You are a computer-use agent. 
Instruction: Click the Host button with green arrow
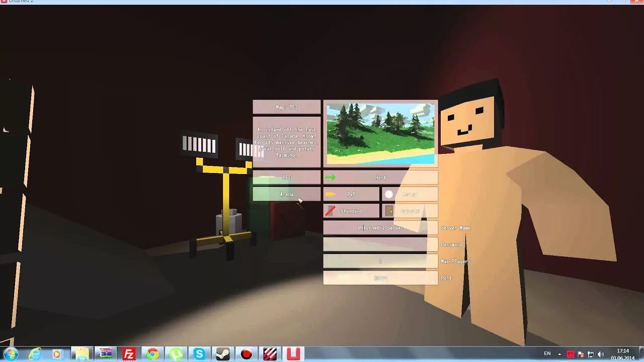pyautogui.click(x=380, y=177)
